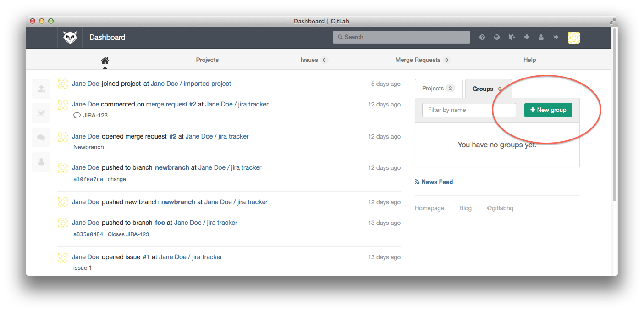Click the RSS icon next to News Feed
This screenshot has height=312, width=644.
(x=416, y=182)
